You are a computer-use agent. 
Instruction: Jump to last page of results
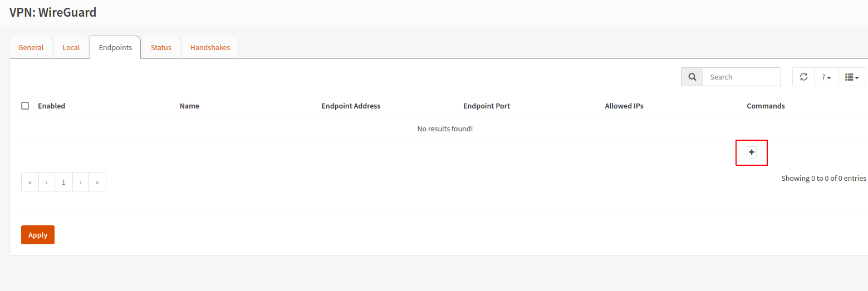[x=97, y=182]
